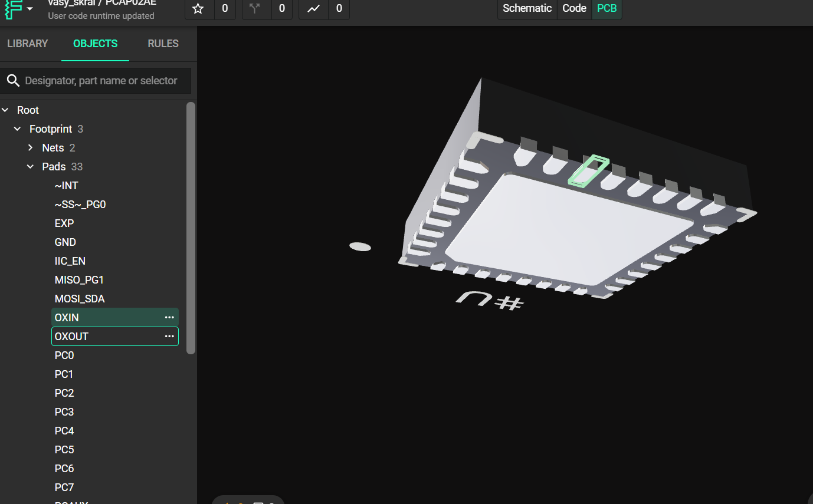Viewport: 813px width, 504px height.
Task: Click the fork count 0 button
Action: coord(281,9)
